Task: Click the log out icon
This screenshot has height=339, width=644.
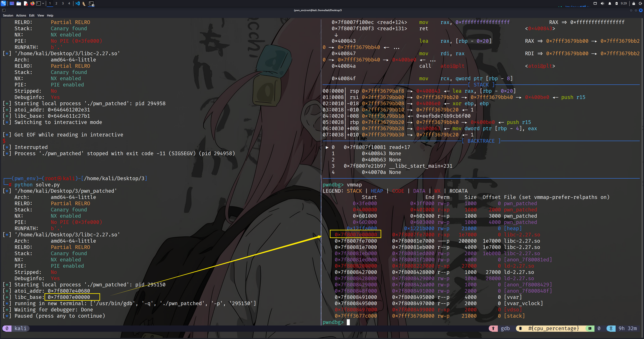Action: click(641, 3)
